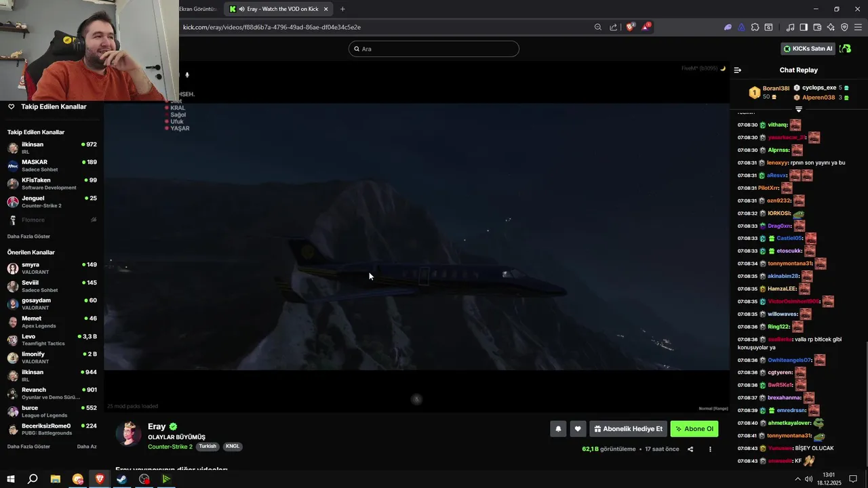Open the browser extensions puzzle icon
The width and height of the screenshot is (868, 488).
click(x=755, y=27)
